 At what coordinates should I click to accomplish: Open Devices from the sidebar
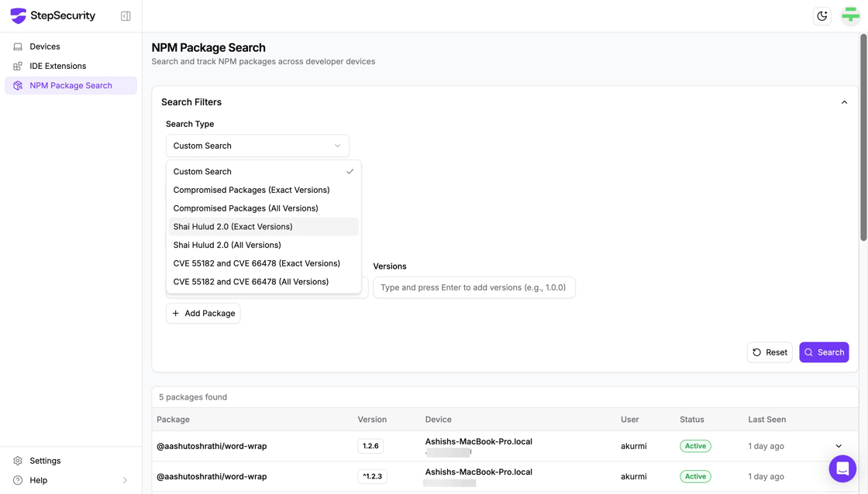click(45, 46)
